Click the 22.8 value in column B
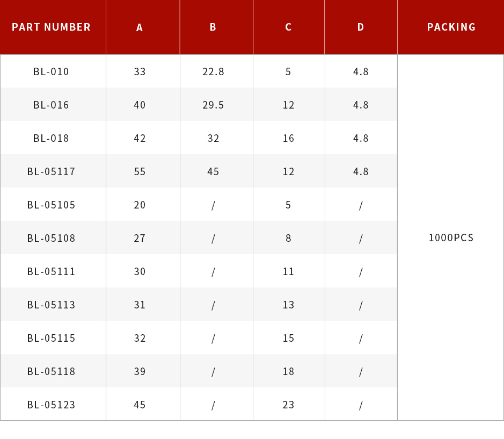504x439 pixels. [x=213, y=71]
